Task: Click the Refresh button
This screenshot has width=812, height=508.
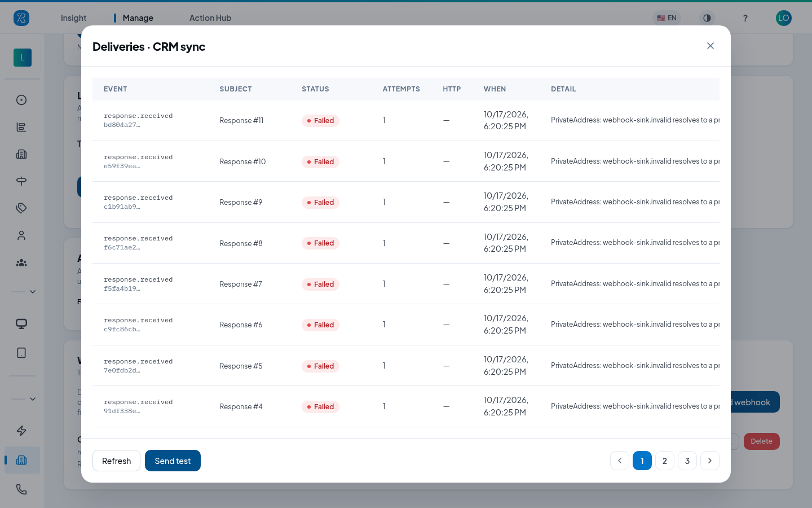Action: [116, 461]
